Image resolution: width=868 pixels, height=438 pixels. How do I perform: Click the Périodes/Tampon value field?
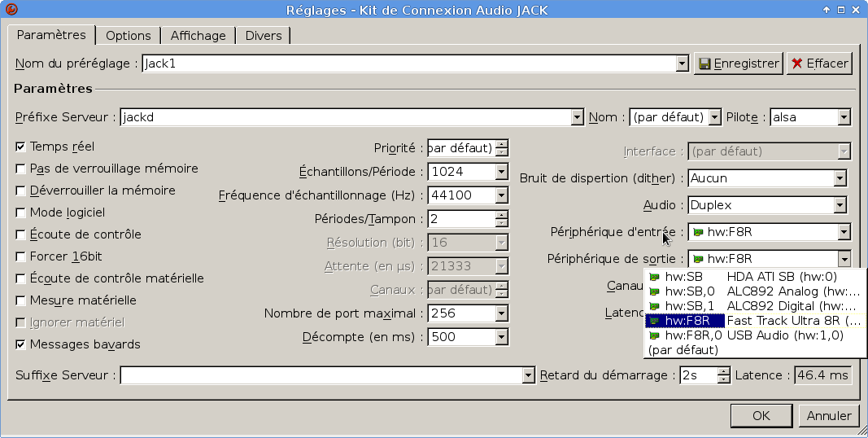[462, 219]
